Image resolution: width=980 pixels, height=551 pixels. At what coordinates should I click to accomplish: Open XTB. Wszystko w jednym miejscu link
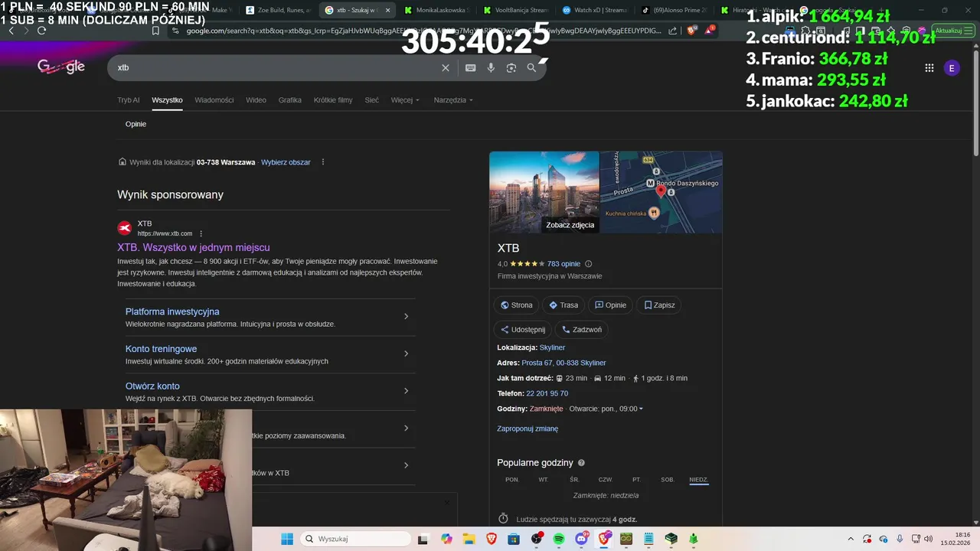[194, 247]
